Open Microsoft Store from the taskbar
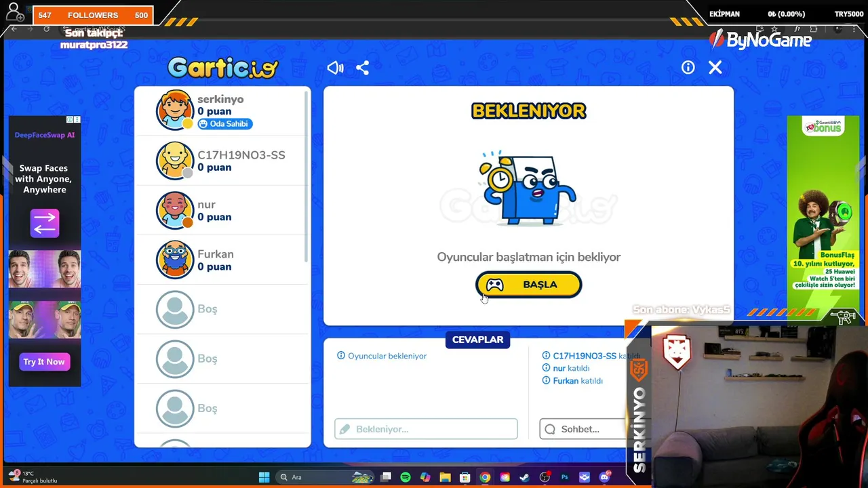 [465, 477]
